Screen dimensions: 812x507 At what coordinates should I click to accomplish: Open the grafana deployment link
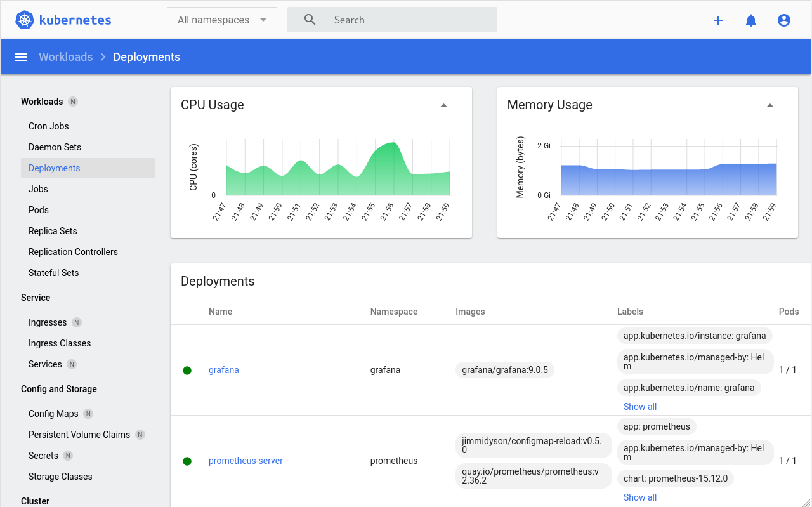click(x=224, y=370)
